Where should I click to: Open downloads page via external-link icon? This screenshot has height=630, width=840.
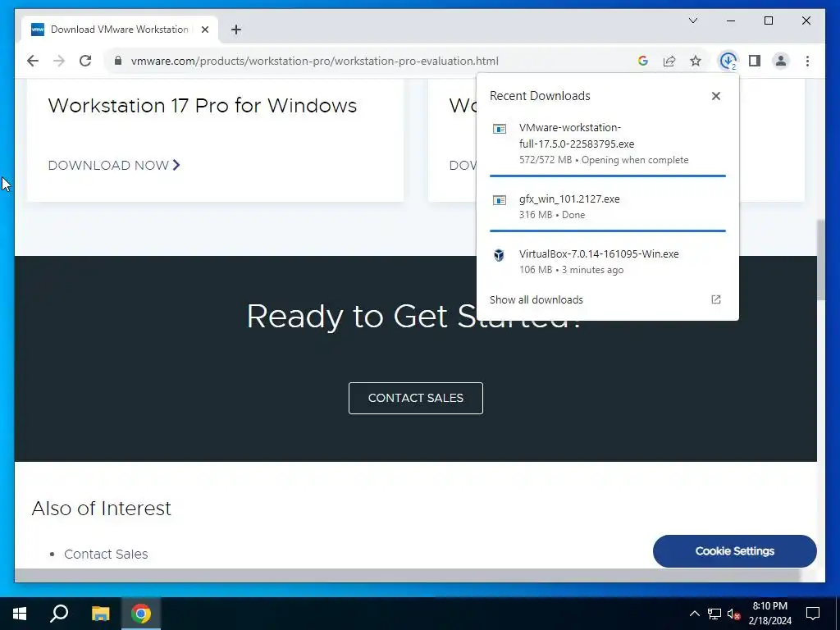click(x=715, y=299)
